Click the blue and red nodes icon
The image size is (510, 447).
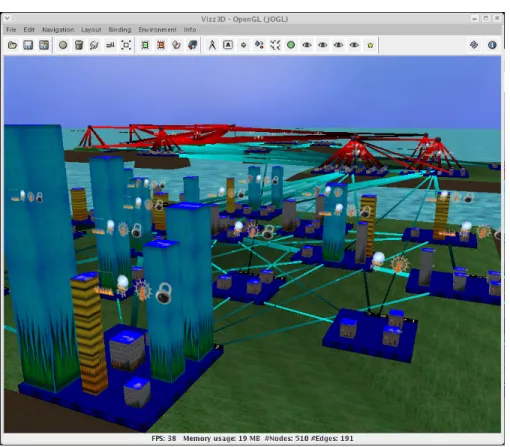(259, 45)
